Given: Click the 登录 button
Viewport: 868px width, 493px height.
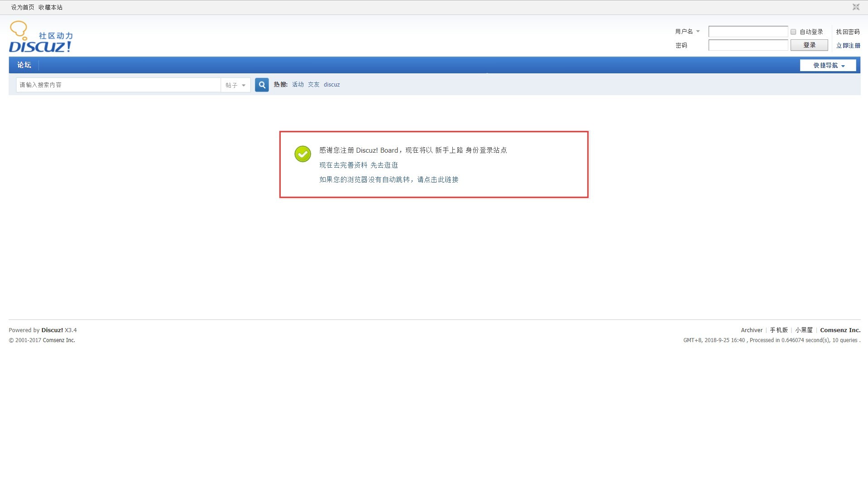Looking at the screenshot, I should tap(809, 45).
